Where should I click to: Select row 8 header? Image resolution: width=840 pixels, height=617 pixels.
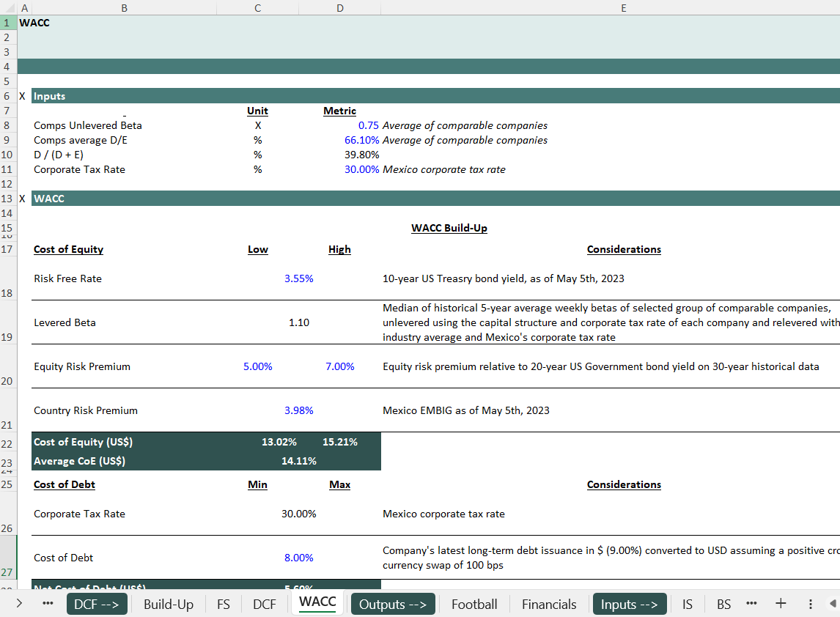pyautogui.click(x=7, y=125)
